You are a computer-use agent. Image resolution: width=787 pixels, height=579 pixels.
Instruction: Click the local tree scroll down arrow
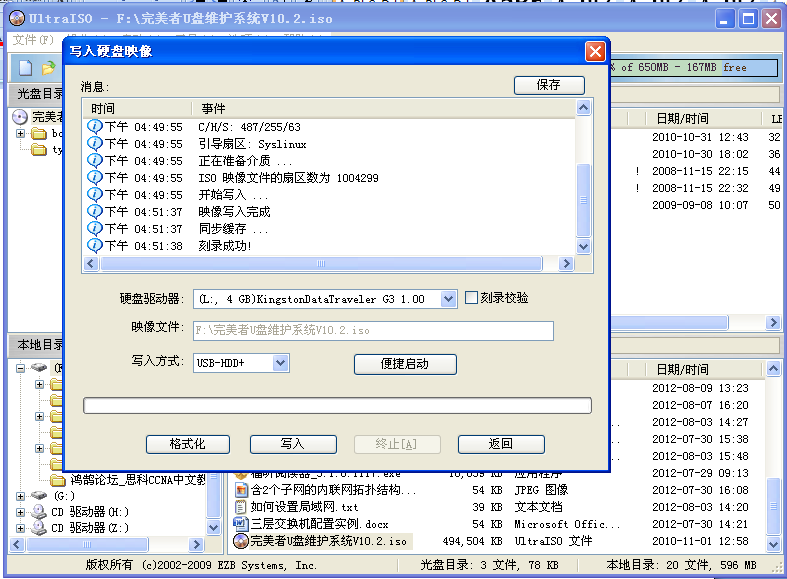[x=214, y=527]
